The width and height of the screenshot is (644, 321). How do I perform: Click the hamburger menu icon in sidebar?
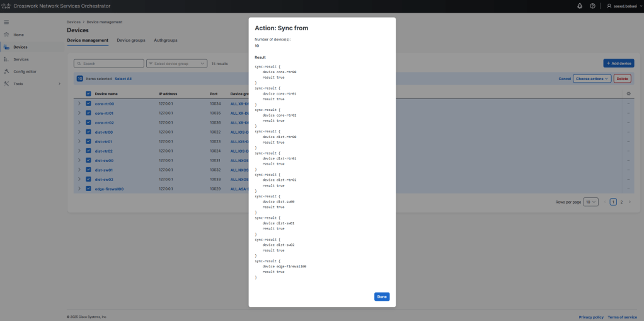pyautogui.click(x=6, y=22)
